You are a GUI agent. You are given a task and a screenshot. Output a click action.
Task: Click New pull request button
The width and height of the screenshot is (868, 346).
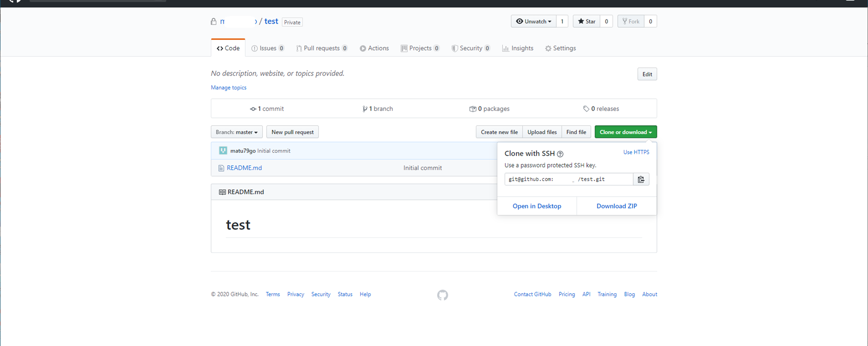pos(292,132)
